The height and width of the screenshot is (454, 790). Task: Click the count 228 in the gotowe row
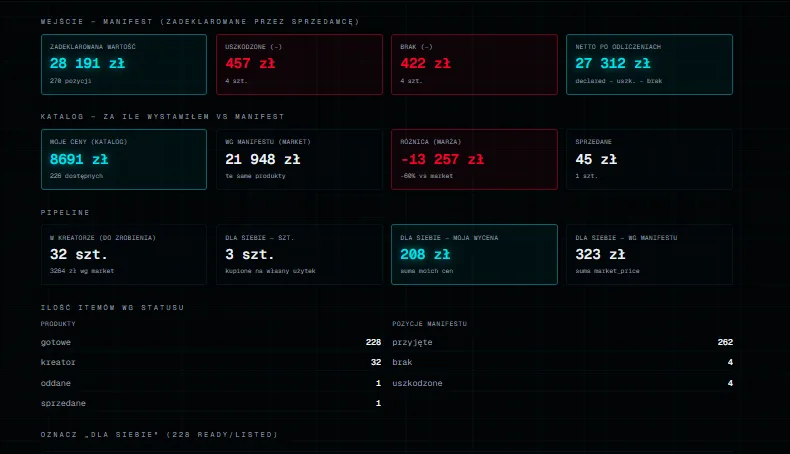coord(373,342)
